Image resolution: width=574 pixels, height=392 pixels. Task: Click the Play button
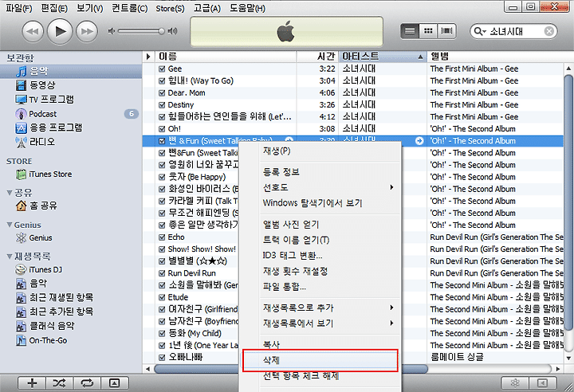tap(60, 32)
